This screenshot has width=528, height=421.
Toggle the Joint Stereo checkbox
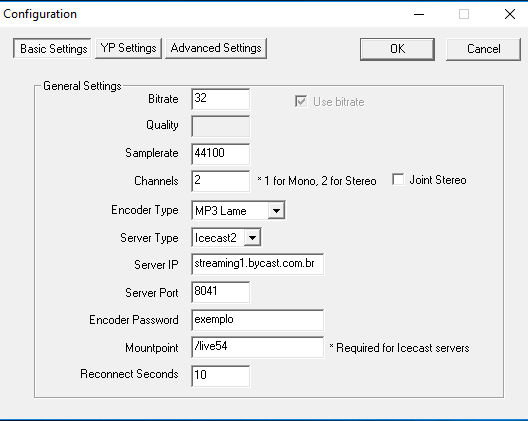click(x=398, y=180)
